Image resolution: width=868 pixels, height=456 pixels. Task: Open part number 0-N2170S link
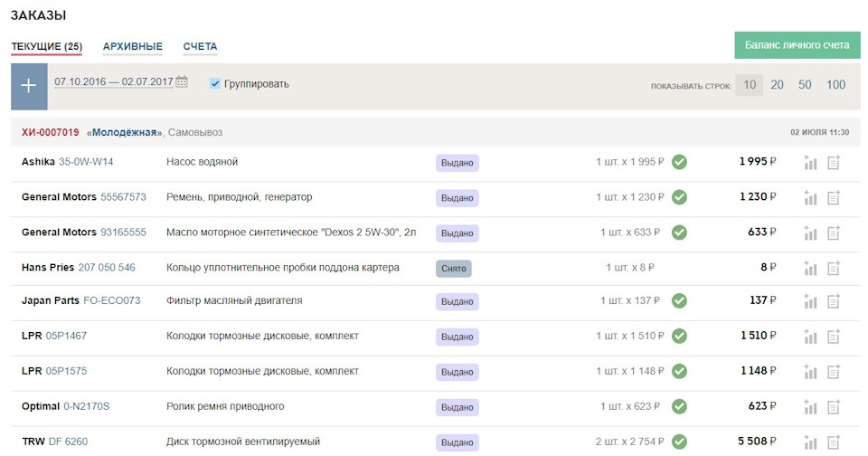87,406
